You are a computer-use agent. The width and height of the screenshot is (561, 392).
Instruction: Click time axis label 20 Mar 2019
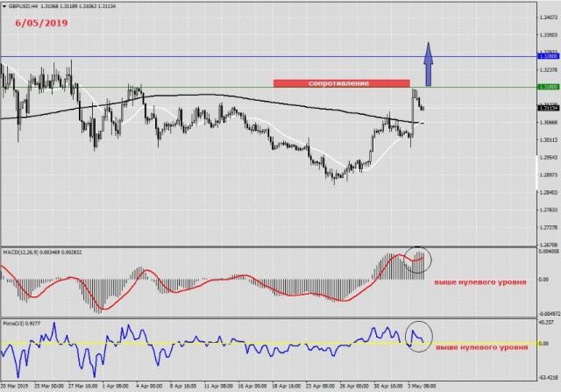[x=14, y=386]
